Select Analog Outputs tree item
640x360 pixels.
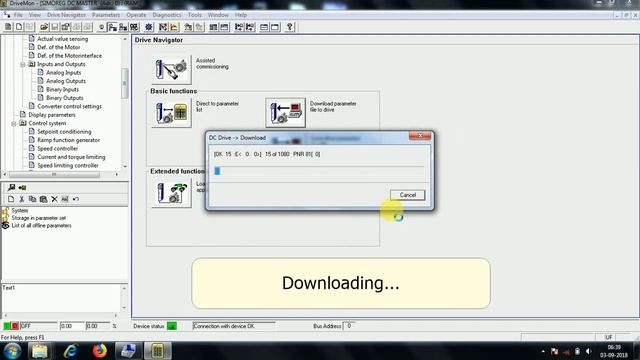pos(66,81)
